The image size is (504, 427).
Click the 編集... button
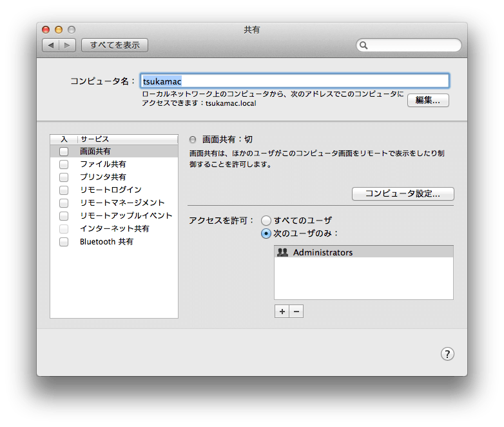pyautogui.click(x=428, y=100)
